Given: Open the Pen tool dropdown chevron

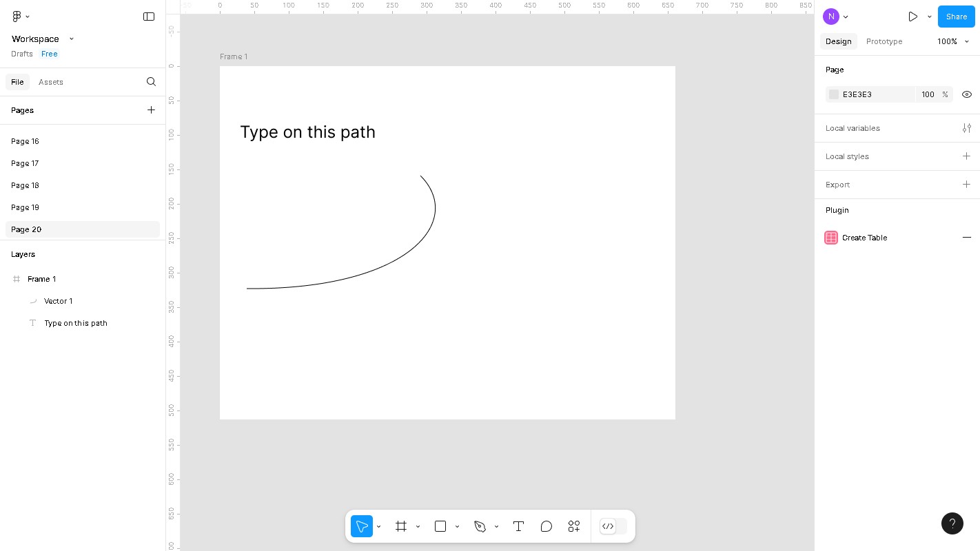Looking at the screenshot, I should 497,527.
